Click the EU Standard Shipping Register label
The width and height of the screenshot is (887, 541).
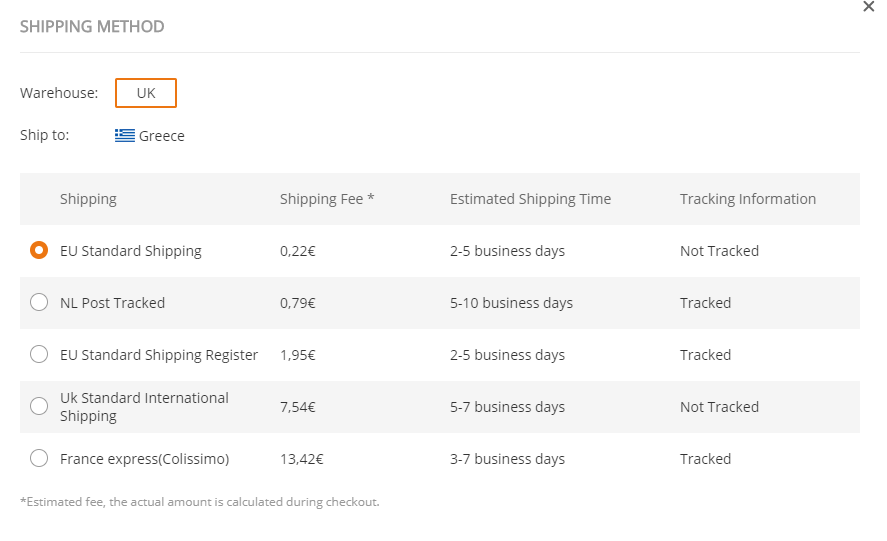(159, 355)
